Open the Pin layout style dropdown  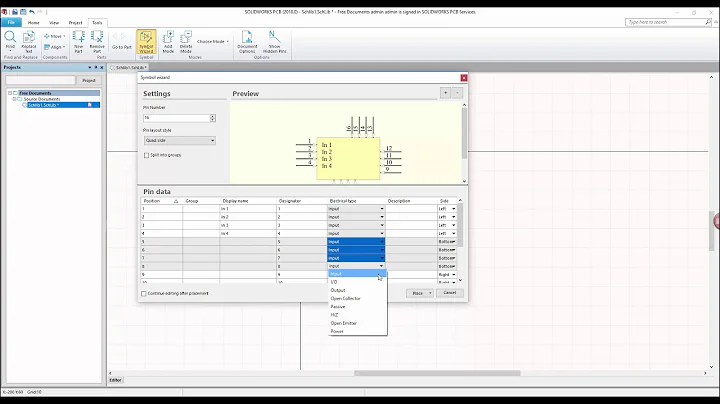tap(180, 140)
